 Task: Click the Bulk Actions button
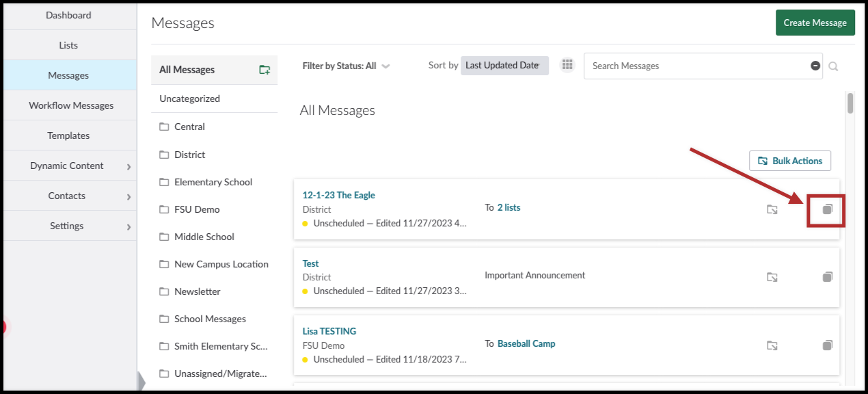790,161
